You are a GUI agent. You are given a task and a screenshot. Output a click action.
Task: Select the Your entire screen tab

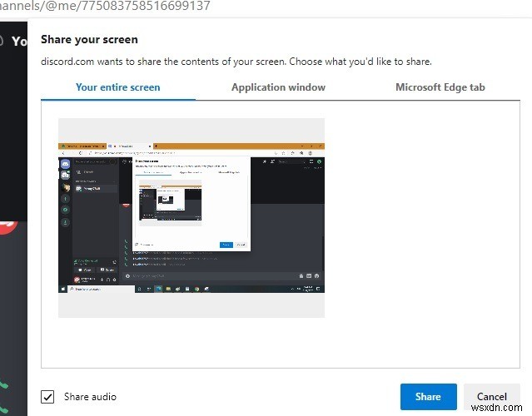[117, 87]
